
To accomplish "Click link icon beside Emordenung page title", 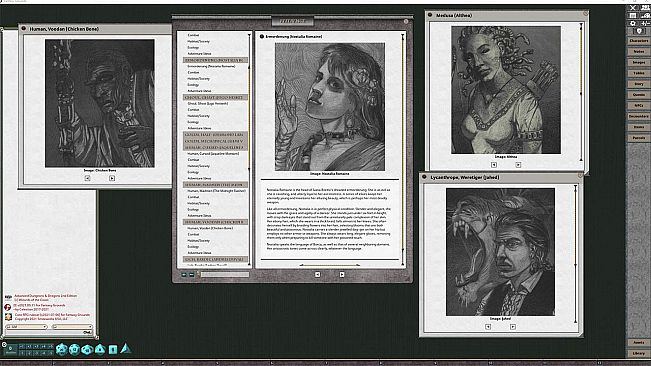I will [262, 37].
